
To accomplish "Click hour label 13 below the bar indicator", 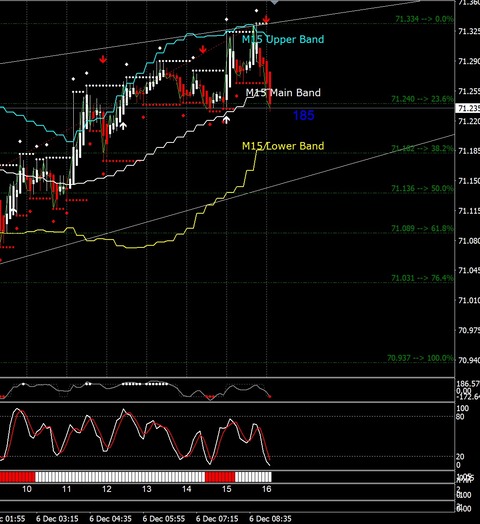I will click(146, 489).
